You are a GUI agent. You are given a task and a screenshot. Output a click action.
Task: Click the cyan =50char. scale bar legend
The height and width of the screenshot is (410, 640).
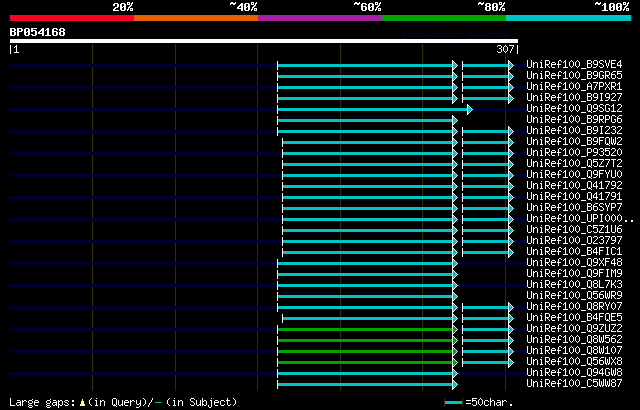[x=453, y=403]
